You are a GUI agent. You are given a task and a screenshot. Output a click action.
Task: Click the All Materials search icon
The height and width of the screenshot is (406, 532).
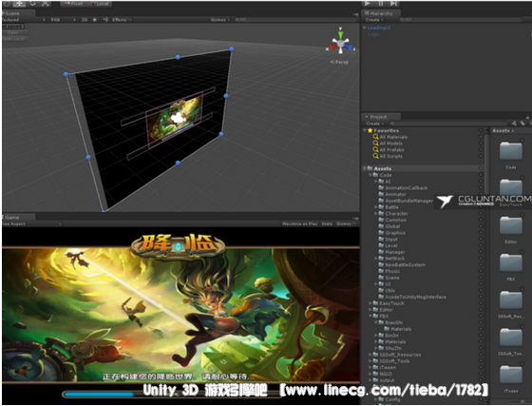(375, 137)
